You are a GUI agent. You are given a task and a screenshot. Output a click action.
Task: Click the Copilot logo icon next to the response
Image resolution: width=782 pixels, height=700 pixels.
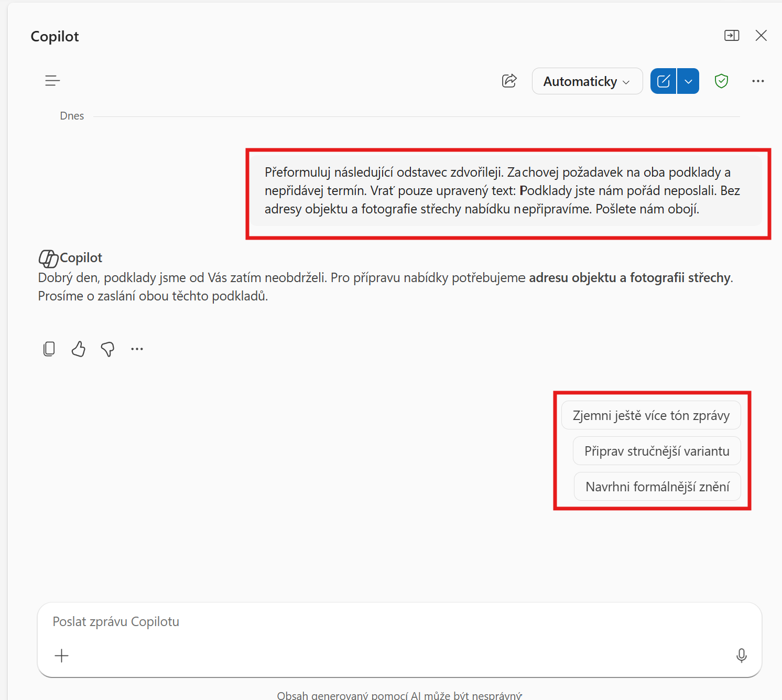pos(48,259)
